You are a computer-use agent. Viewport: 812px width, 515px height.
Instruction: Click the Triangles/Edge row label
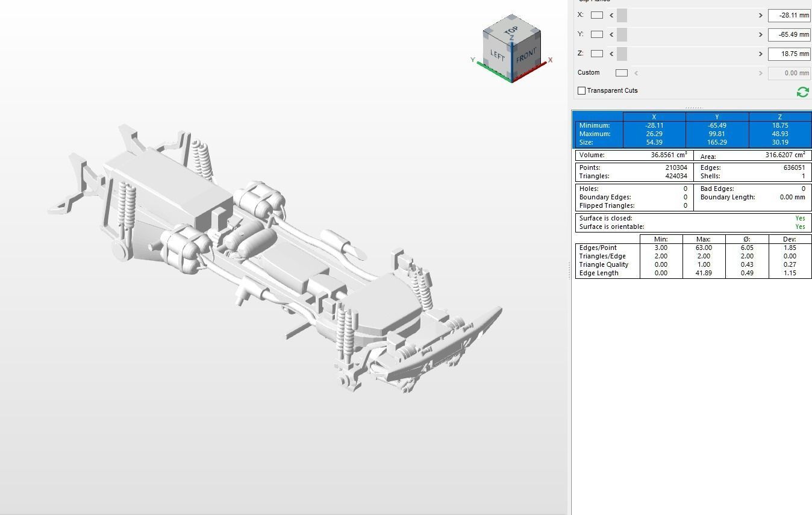click(x=602, y=256)
